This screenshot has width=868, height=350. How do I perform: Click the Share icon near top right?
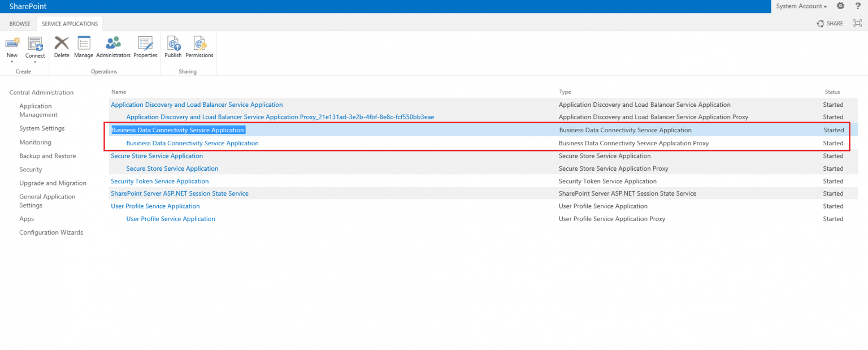(x=830, y=23)
